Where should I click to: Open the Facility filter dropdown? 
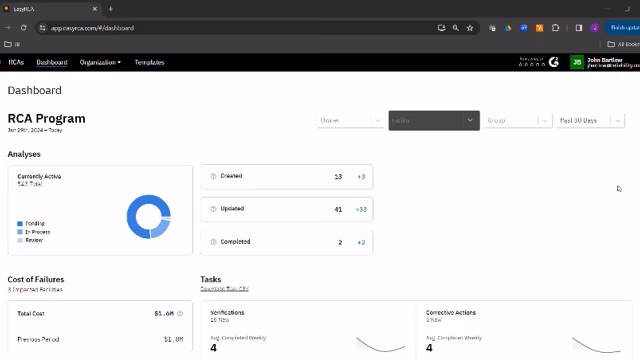coord(434,120)
